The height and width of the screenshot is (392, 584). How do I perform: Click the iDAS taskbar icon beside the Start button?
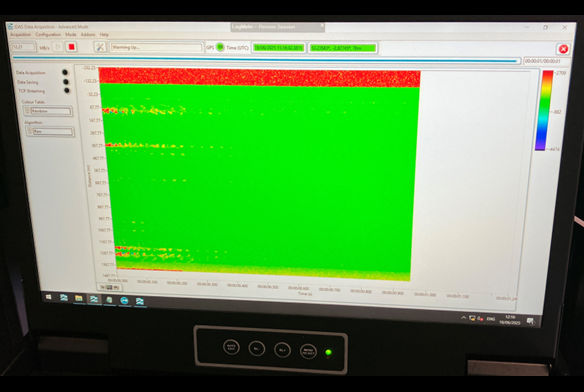tap(64, 297)
